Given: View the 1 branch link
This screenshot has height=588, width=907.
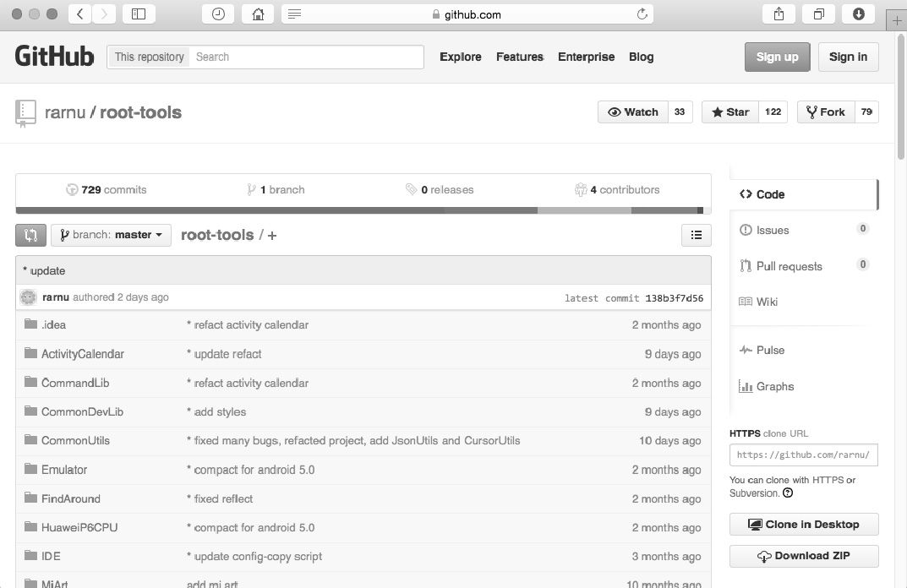Looking at the screenshot, I should pos(276,189).
